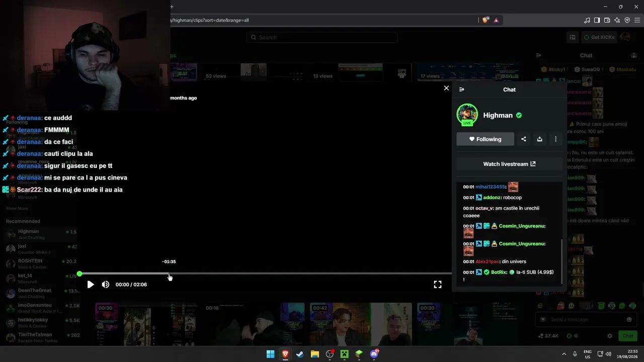Open the Brave playlist music icon

(x=587, y=20)
